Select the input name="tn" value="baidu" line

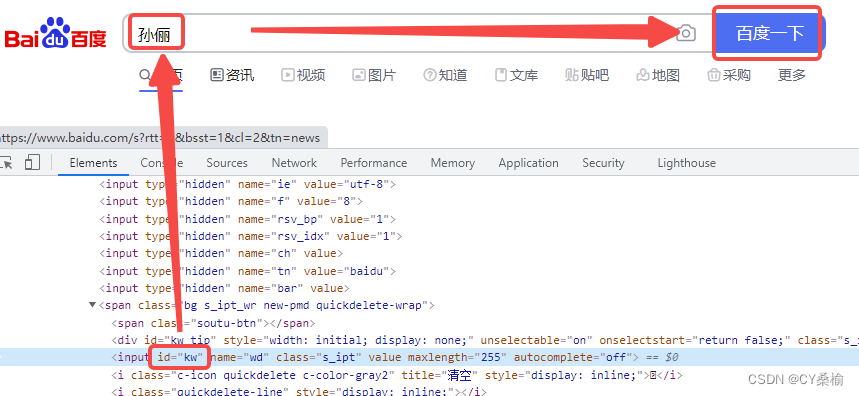point(248,271)
